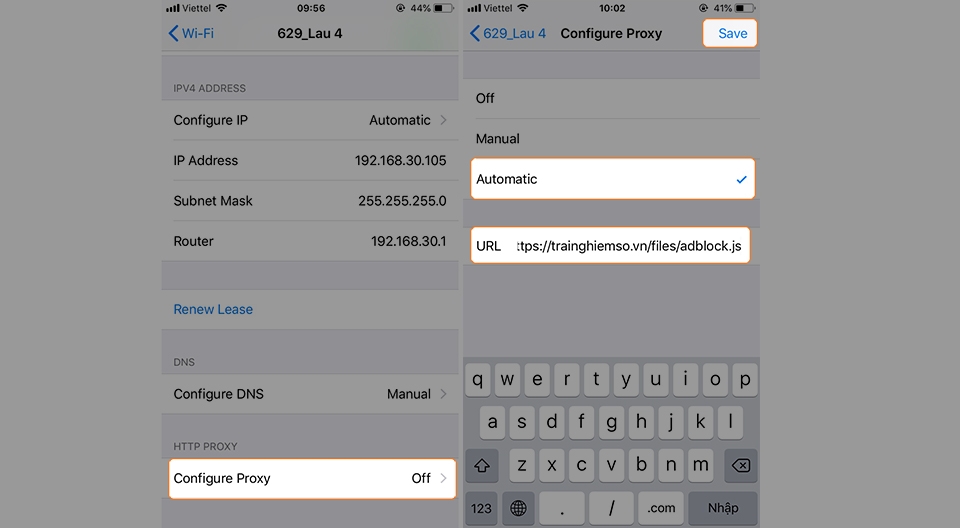The width and height of the screenshot is (960, 528).
Task: Tap the s key
Action: coord(522,422)
